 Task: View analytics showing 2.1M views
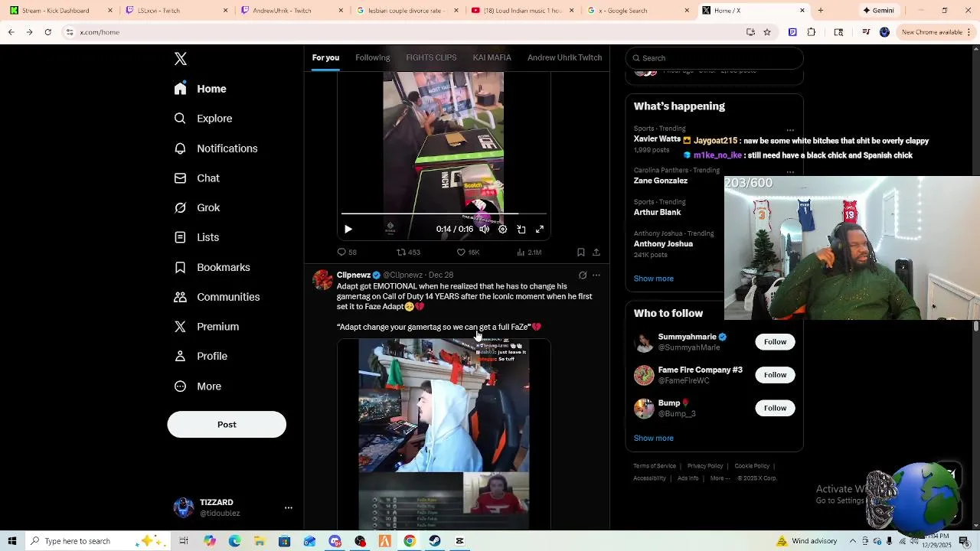[x=529, y=252]
